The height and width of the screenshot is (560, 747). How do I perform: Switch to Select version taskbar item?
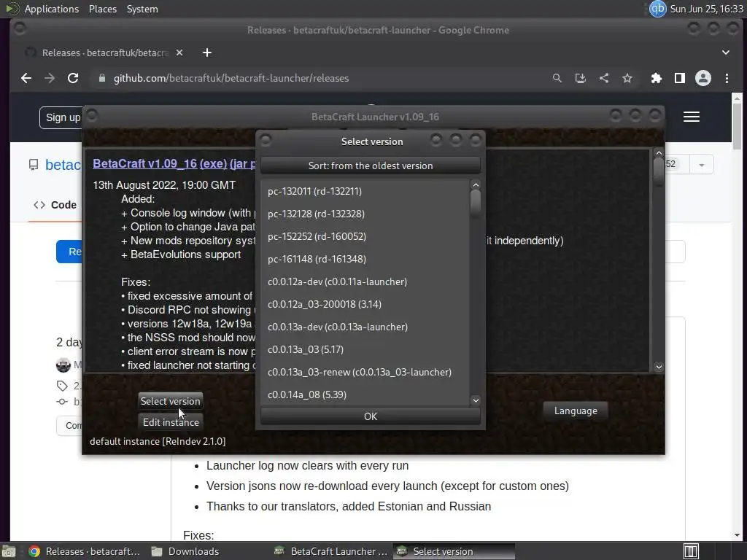[x=454, y=551]
